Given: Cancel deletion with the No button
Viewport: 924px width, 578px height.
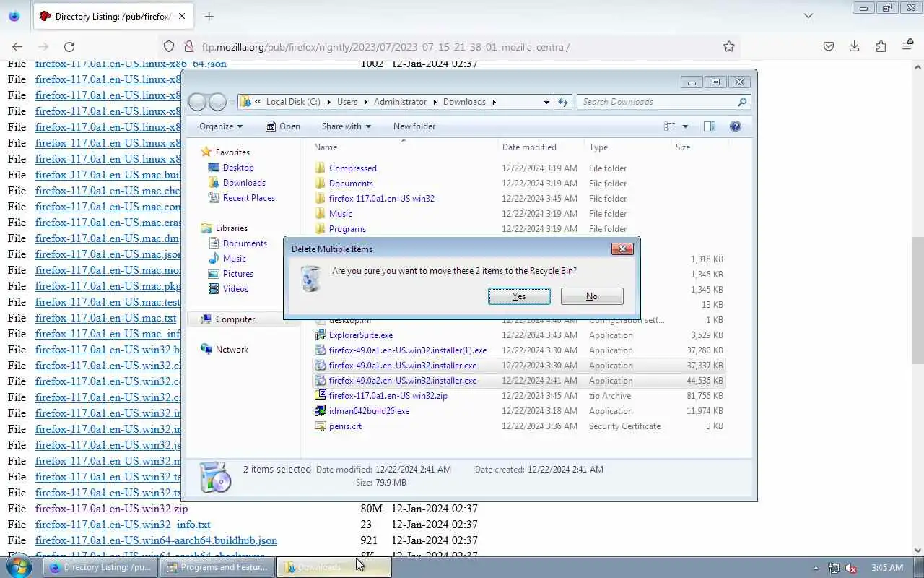Looking at the screenshot, I should coord(592,296).
